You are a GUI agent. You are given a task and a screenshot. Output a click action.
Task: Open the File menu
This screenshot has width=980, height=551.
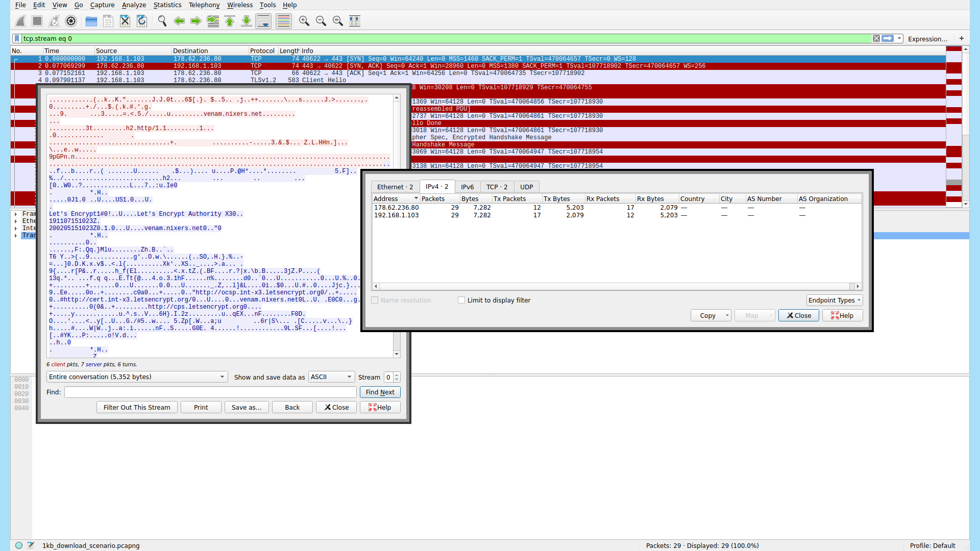(x=20, y=5)
